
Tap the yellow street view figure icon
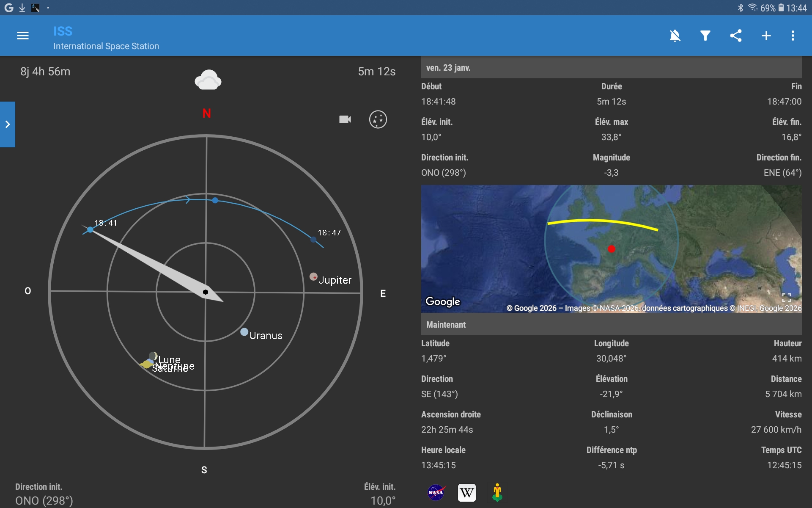point(497,493)
